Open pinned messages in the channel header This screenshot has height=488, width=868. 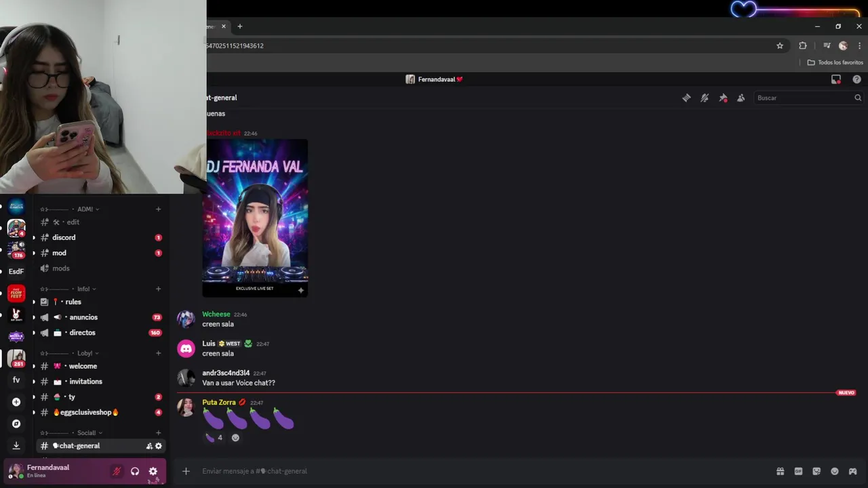point(723,98)
